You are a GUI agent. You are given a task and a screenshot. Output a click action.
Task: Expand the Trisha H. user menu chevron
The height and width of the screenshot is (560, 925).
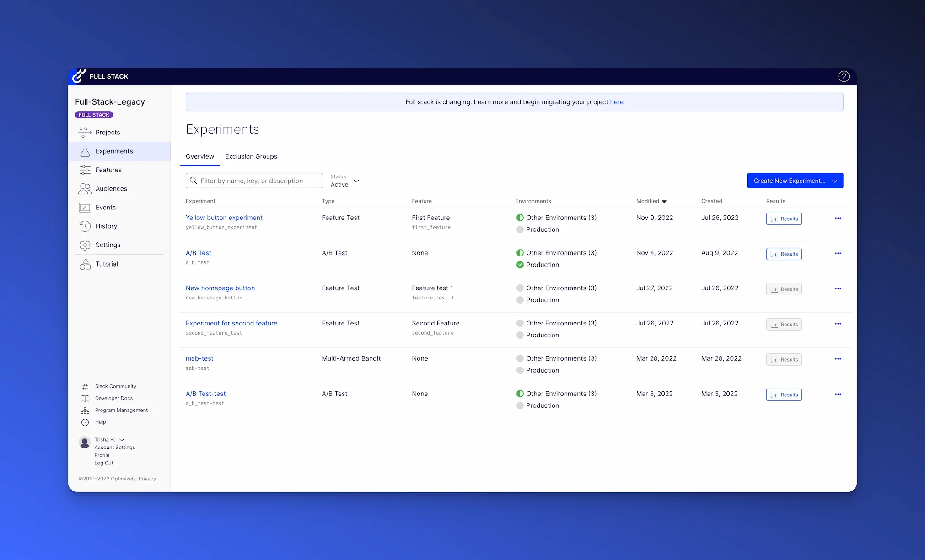click(122, 440)
